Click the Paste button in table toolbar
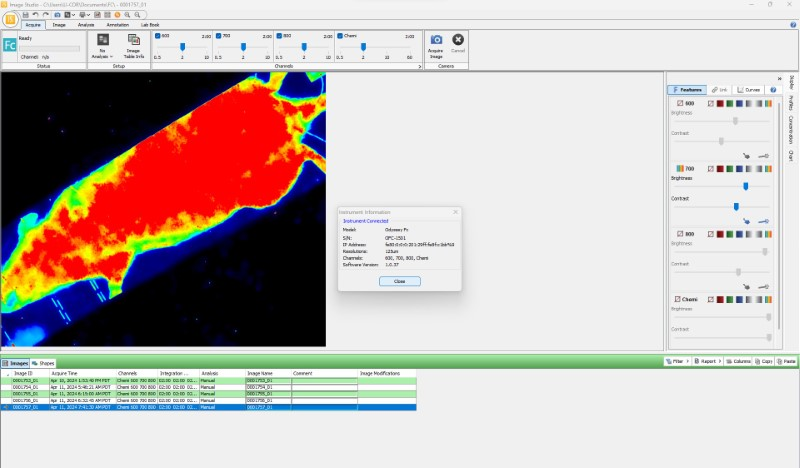The width and height of the screenshot is (800, 468). tap(786, 361)
